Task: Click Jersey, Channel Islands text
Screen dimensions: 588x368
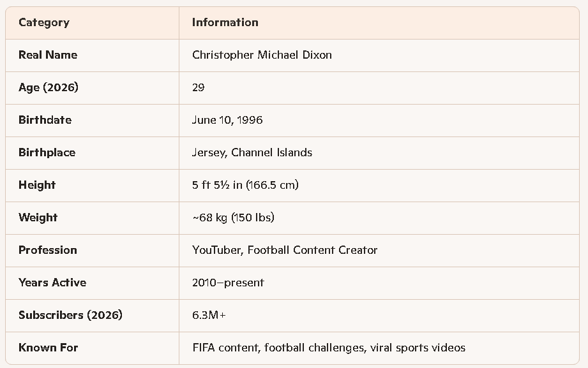Action: click(x=252, y=152)
